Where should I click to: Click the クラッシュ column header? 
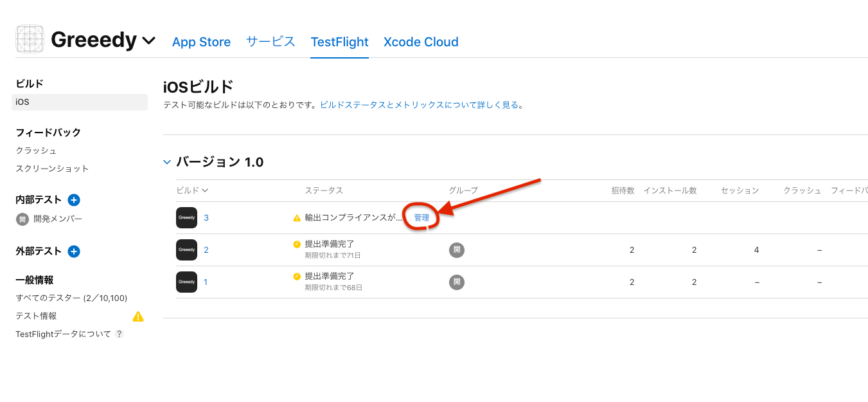(x=802, y=190)
